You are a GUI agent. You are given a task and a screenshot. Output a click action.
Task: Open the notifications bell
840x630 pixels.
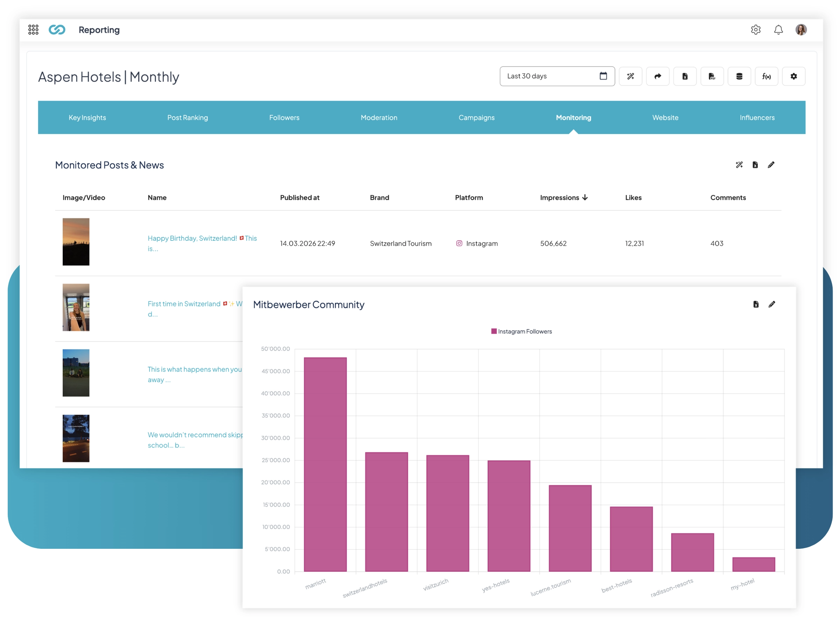(x=778, y=30)
